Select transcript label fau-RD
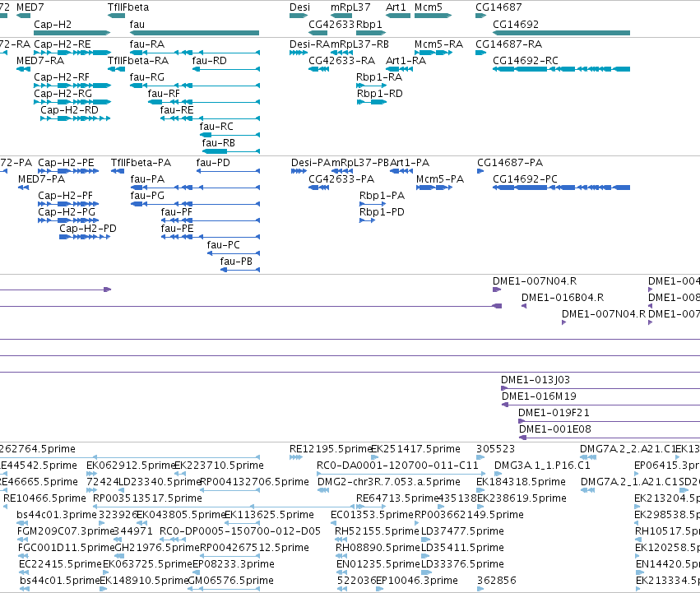Viewport: 700px width, 593px height. pyautogui.click(x=210, y=61)
